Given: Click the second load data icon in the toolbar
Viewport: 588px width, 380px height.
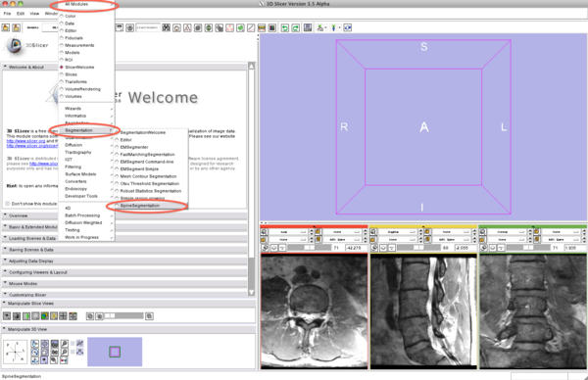Looking at the screenshot, I should click(16, 27).
